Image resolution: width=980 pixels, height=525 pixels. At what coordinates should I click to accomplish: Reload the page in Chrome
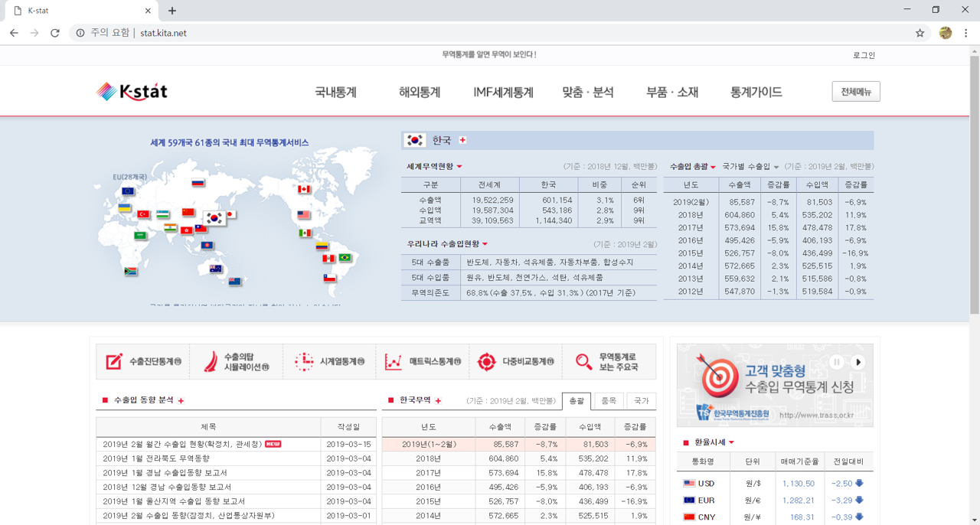(x=54, y=33)
